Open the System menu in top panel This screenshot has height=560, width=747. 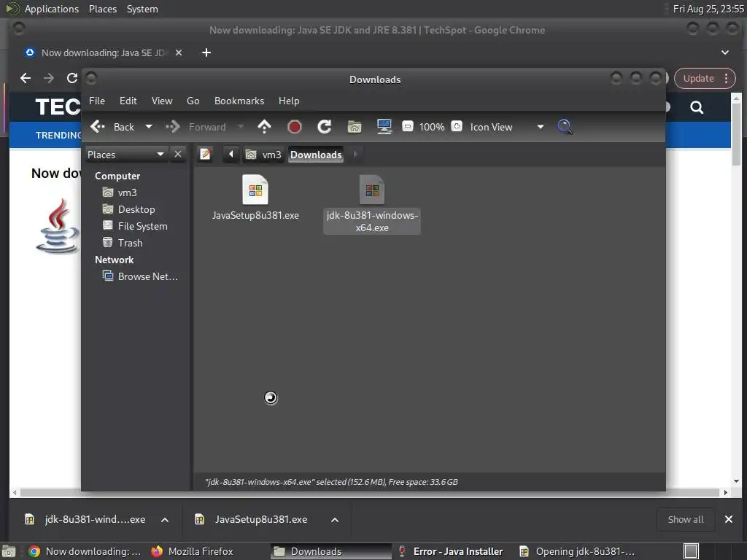coord(142,9)
